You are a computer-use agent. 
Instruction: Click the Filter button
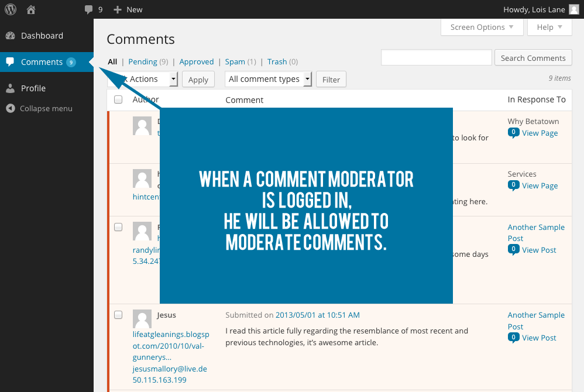pyautogui.click(x=331, y=80)
